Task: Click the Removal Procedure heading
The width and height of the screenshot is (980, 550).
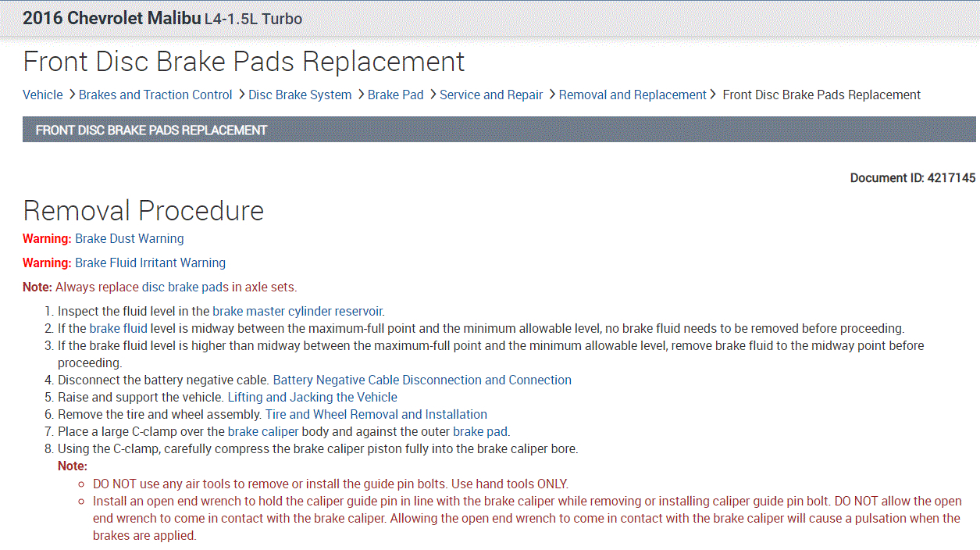Action: coord(144,211)
